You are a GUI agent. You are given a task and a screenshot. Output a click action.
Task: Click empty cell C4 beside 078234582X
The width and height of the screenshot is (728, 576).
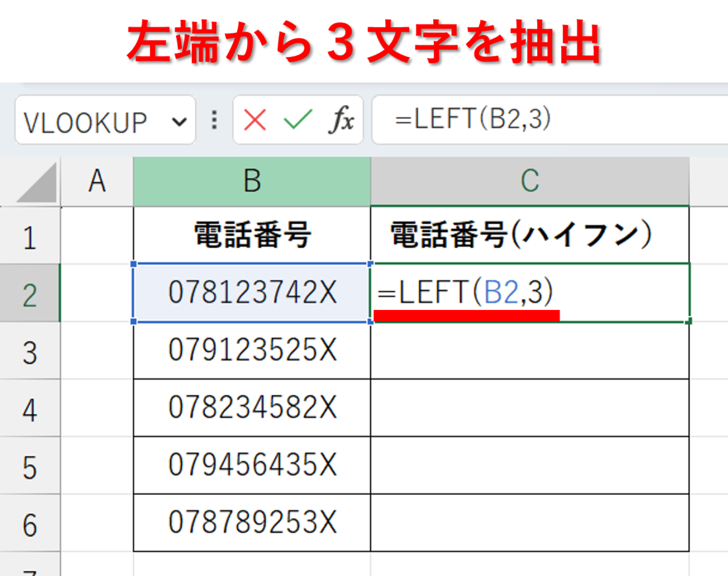(530, 407)
